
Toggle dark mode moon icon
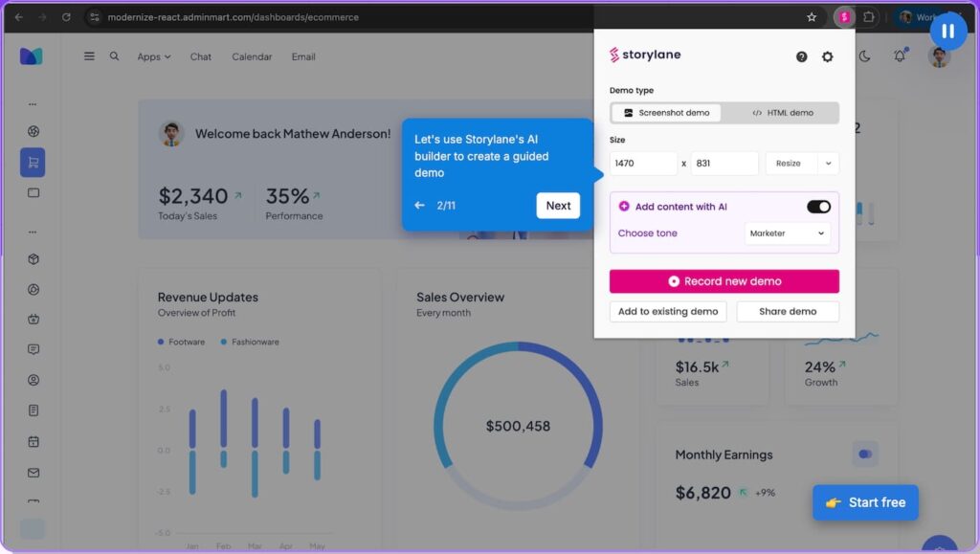[x=864, y=56]
